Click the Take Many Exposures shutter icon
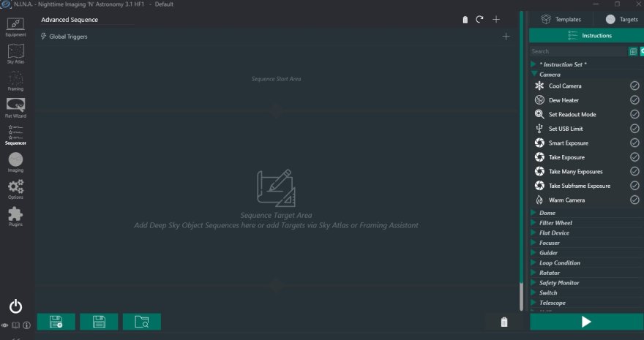This screenshot has width=644, height=340. point(539,171)
